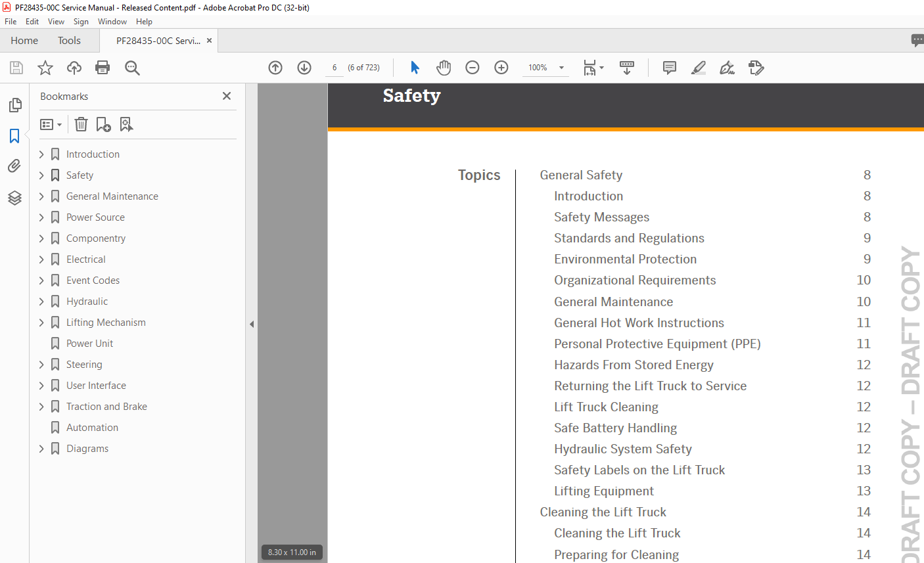The image size is (924, 563).
Task: Select the Lifting Mechanism bookmark
Action: (x=106, y=323)
